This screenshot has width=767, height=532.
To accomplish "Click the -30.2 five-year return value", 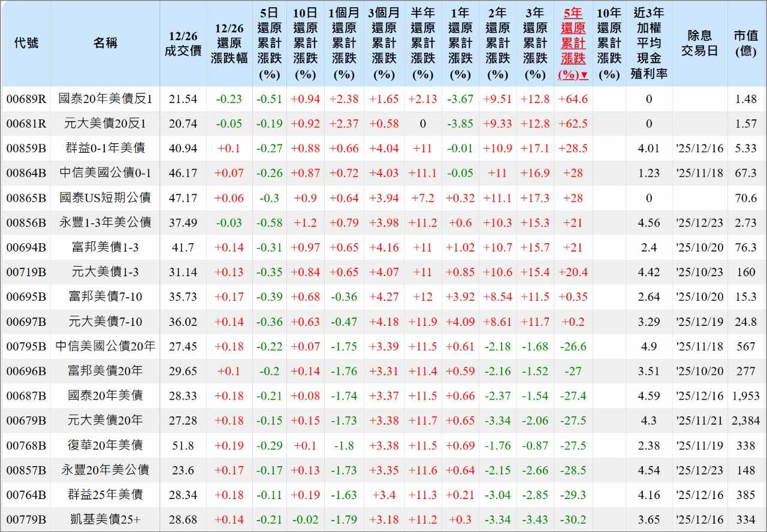I will click(x=573, y=519).
